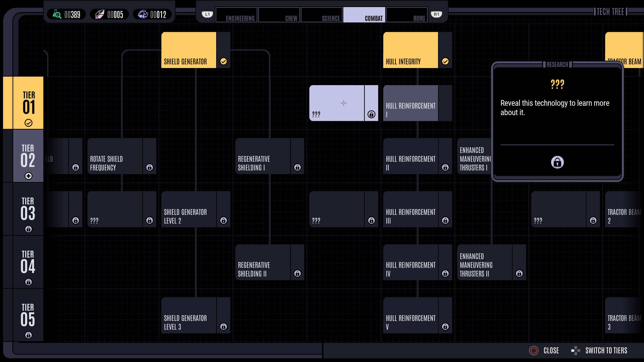644x362 pixels.
Task: Expand Tier 02 with the plus icon
Action: [x=29, y=176]
